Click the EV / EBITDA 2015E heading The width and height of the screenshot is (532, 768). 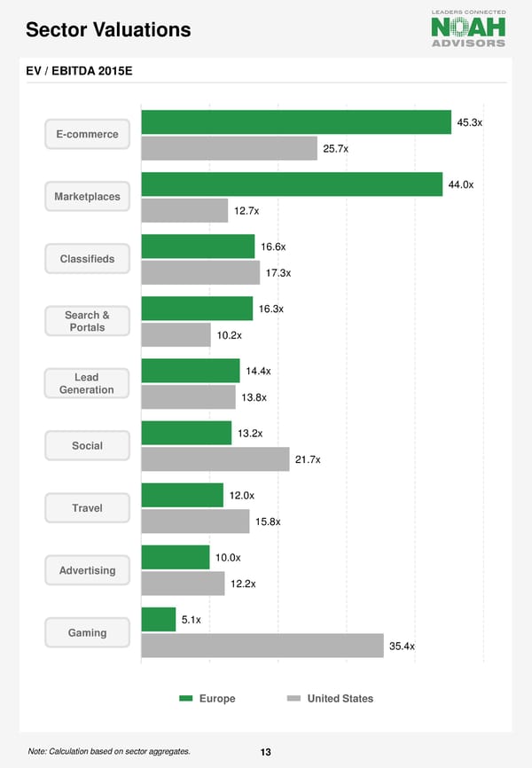(x=79, y=70)
